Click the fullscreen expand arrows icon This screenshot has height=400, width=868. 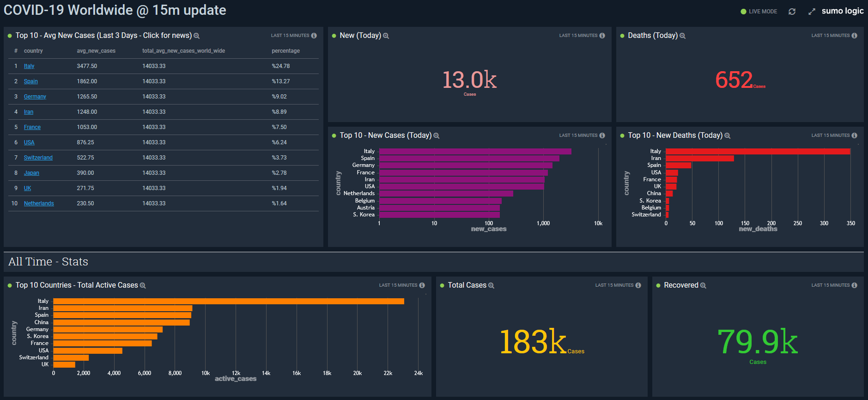point(812,12)
